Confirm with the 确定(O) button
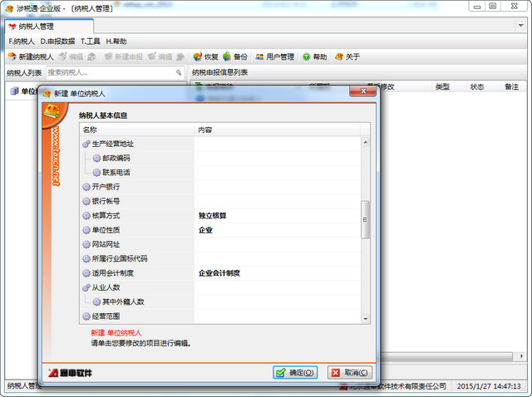 (295, 373)
